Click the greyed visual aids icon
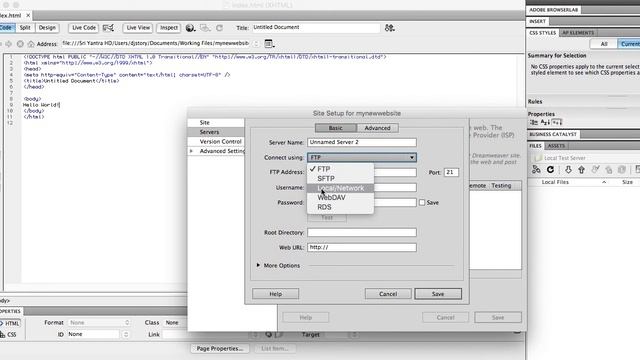The width and height of the screenshot is (640, 360). [x=205, y=28]
